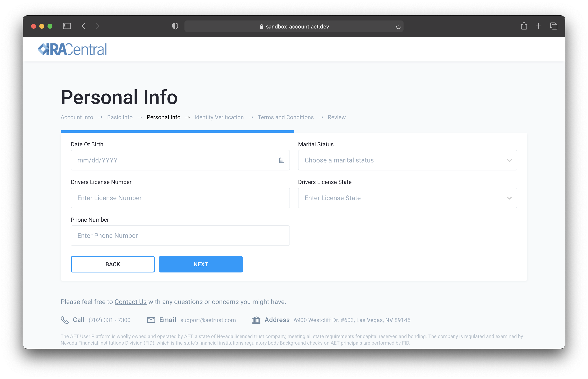Show tab overview icon
588x379 pixels.
554,26
